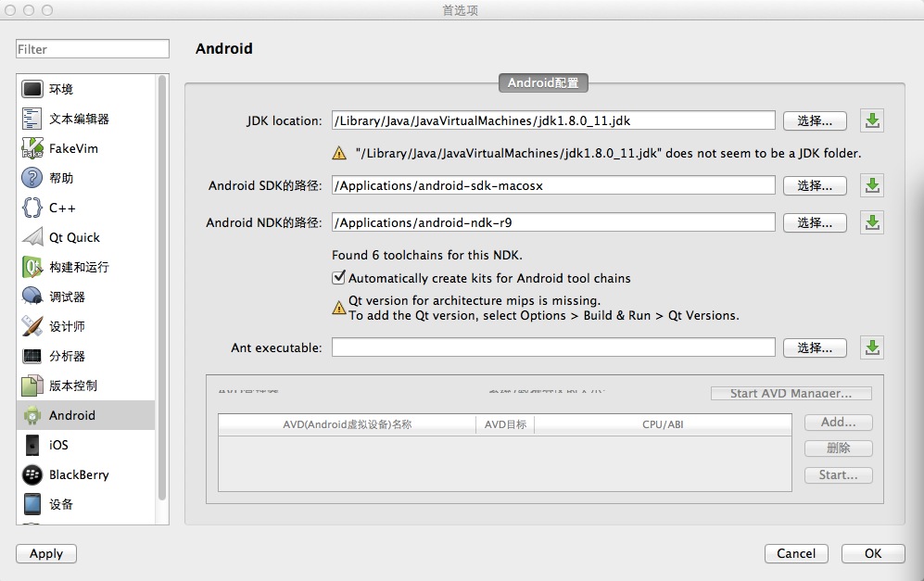The width and height of the screenshot is (924, 581).
Task: Sort by AVD(Android虚拟设备)名称 column header
Action: pyautogui.click(x=348, y=424)
